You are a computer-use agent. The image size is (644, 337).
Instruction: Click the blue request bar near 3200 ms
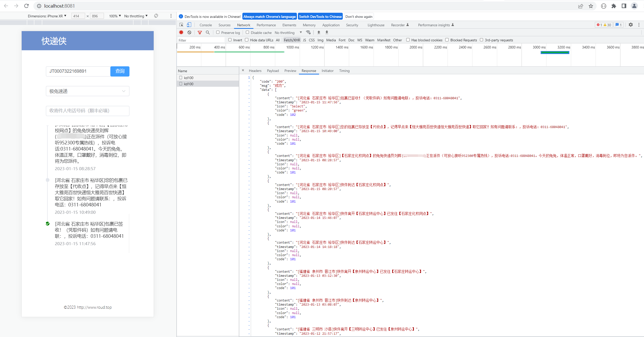pos(555,52)
